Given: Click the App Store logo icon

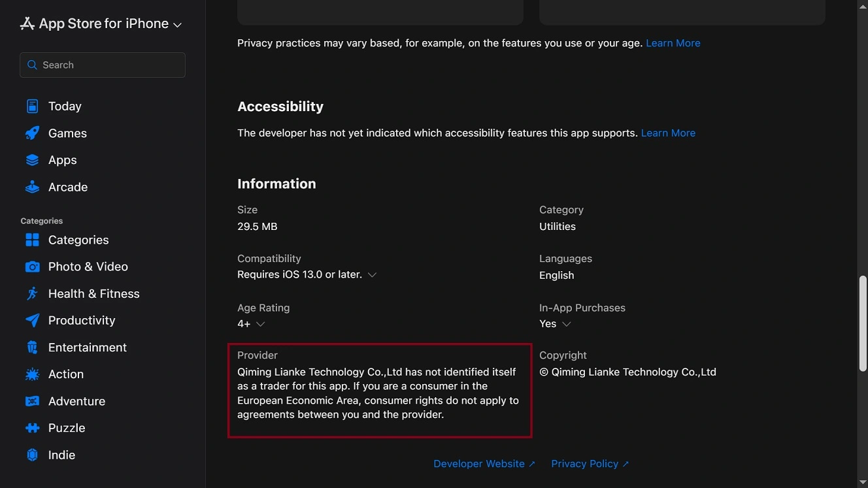Looking at the screenshot, I should (x=27, y=24).
